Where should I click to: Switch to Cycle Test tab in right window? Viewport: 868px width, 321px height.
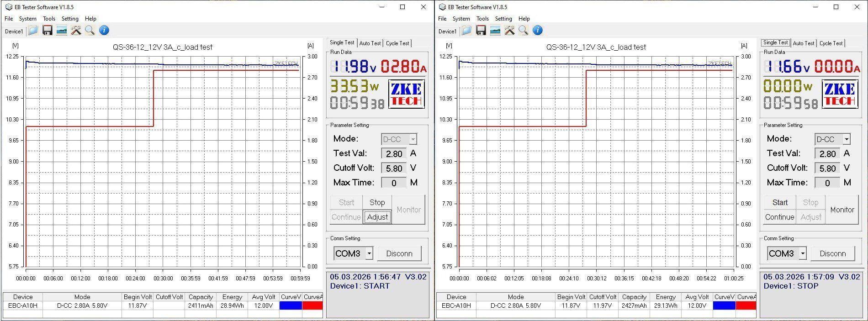point(831,43)
